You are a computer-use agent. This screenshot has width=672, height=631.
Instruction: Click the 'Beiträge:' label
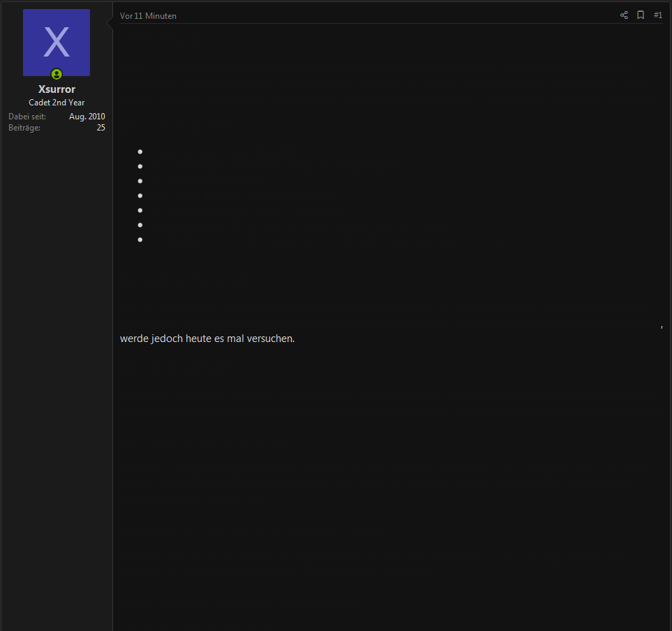[x=24, y=128]
